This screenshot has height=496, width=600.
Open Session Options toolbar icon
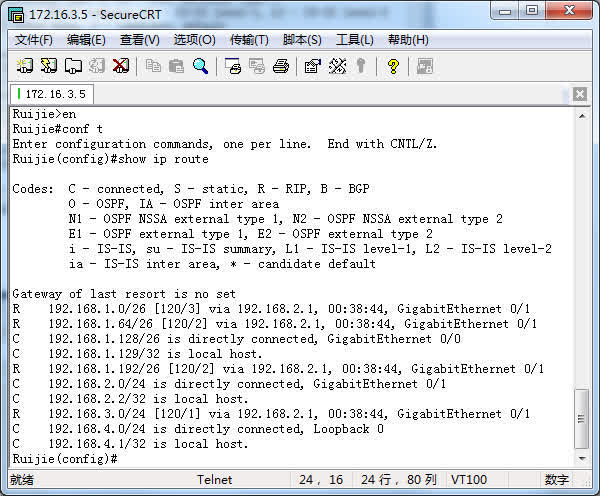pyautogui.click(x=313, y=66)
